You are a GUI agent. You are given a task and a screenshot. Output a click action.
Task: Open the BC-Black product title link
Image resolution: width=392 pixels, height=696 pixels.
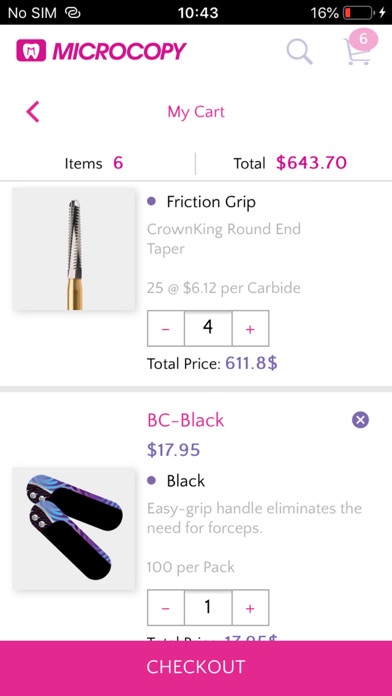[x=186, y=420]
